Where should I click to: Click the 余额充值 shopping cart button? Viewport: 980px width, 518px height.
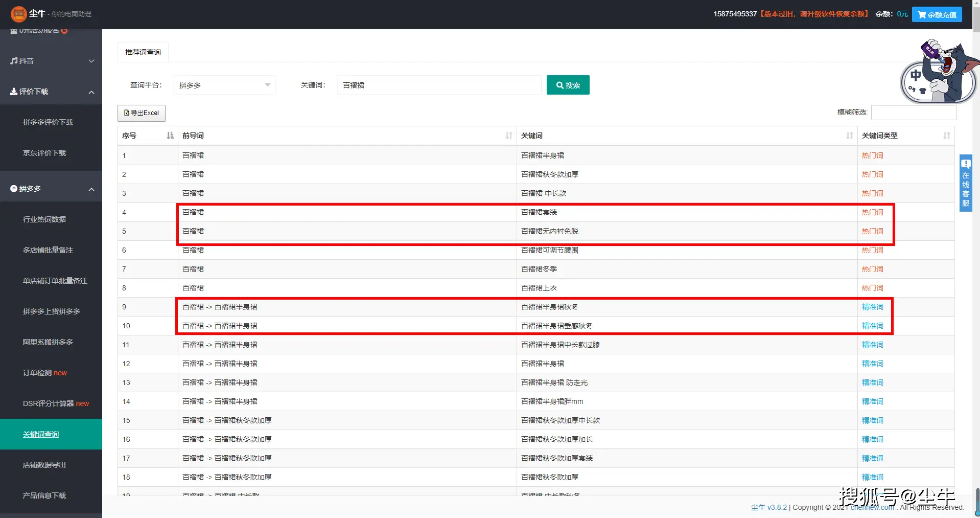coord(937,14)
